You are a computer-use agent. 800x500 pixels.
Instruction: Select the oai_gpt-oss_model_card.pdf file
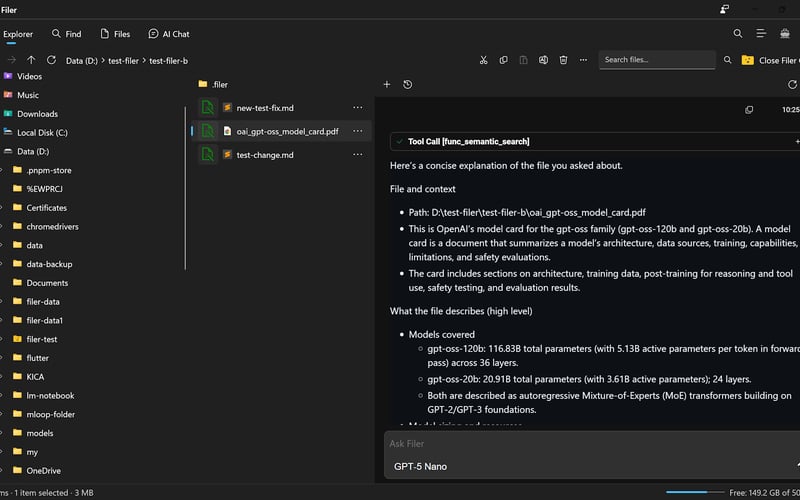[x=287, y=131]
